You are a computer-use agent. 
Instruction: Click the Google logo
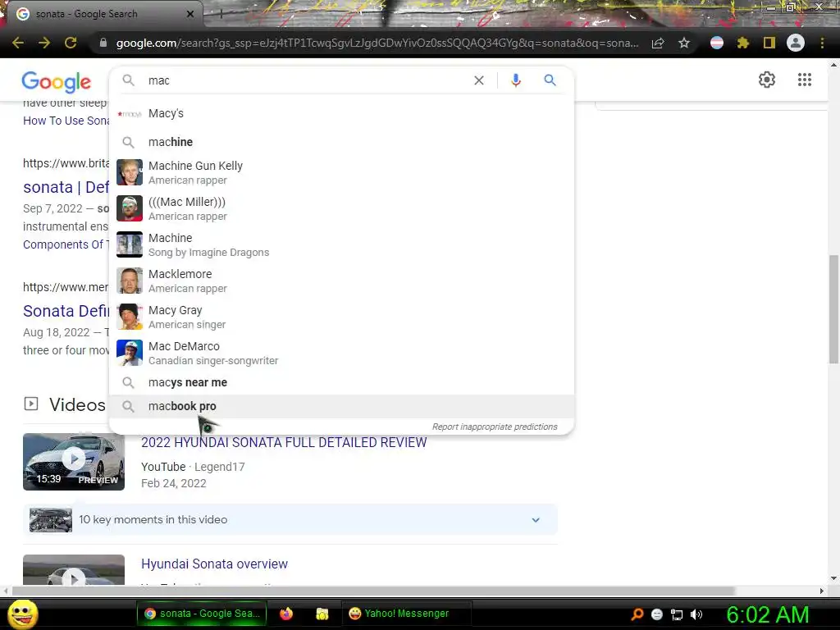tap(57, 81)
